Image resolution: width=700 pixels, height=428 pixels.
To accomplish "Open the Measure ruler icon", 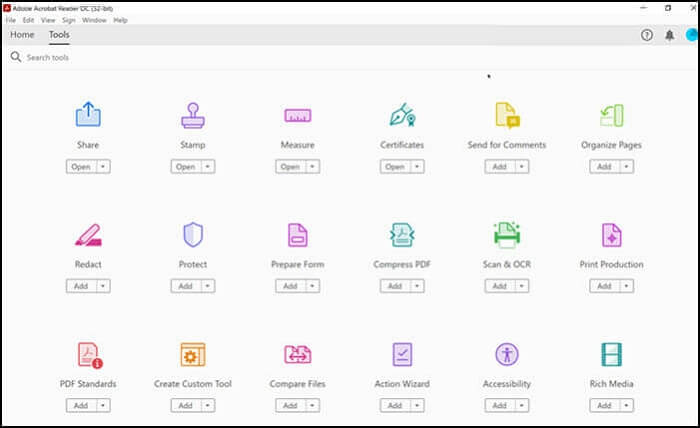I will point(298,115).
